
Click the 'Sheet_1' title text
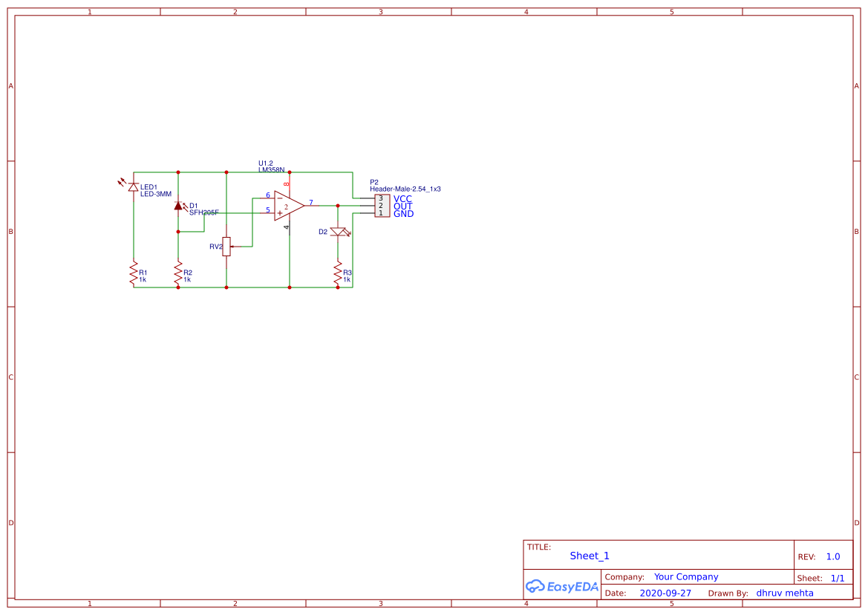click(x=590, y=556)
